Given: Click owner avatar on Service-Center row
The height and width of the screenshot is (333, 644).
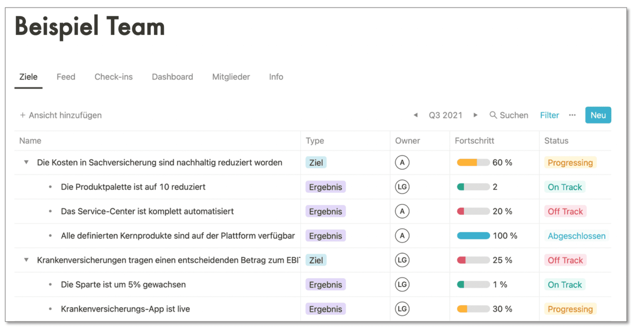Looking at the screenshot, I should 402,211.
